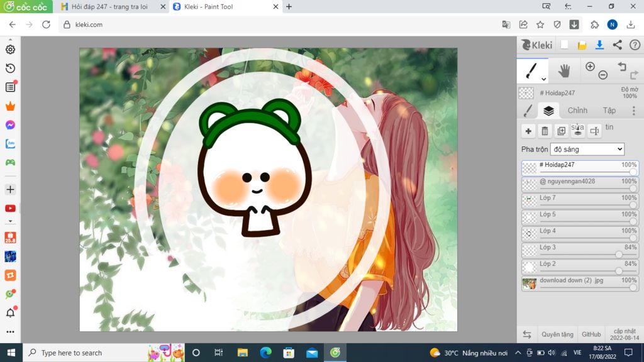Open Cốc Cốc sidebar settings gear

(x=10, y=49)
